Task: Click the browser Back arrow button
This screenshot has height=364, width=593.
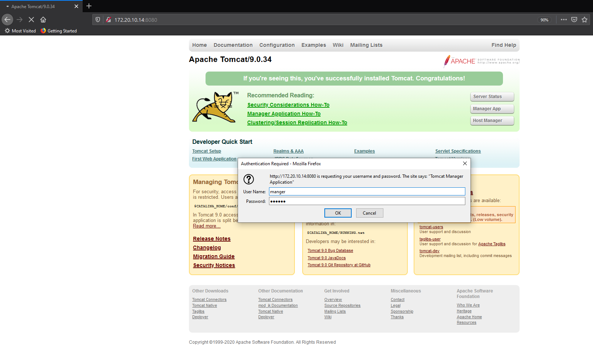Action: pyautogui.click(x=7, y=20)
